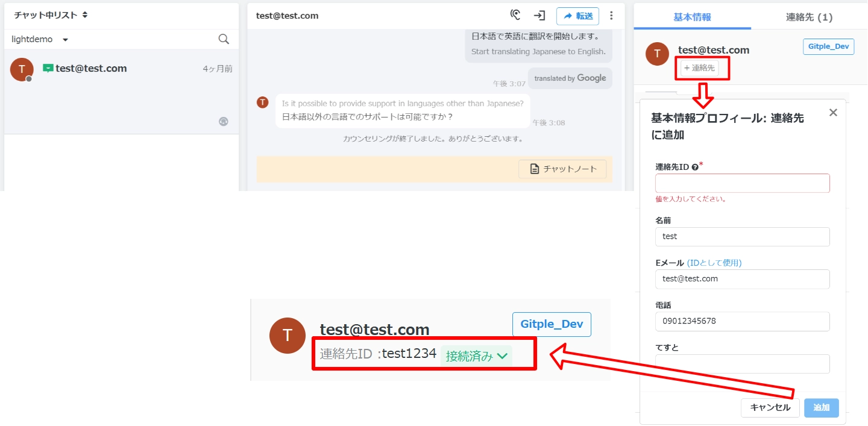Click the 午後 3:07 timestamp

coord(509,84)
